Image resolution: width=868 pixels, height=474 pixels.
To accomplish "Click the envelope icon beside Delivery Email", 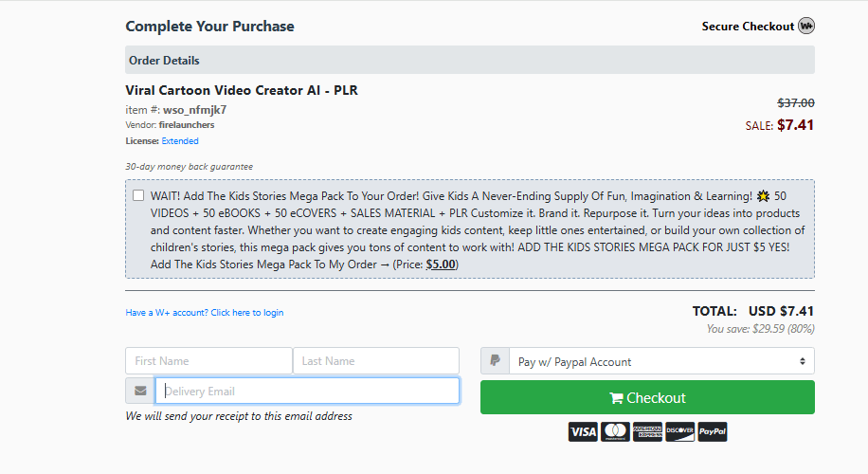I will point(140,391).
